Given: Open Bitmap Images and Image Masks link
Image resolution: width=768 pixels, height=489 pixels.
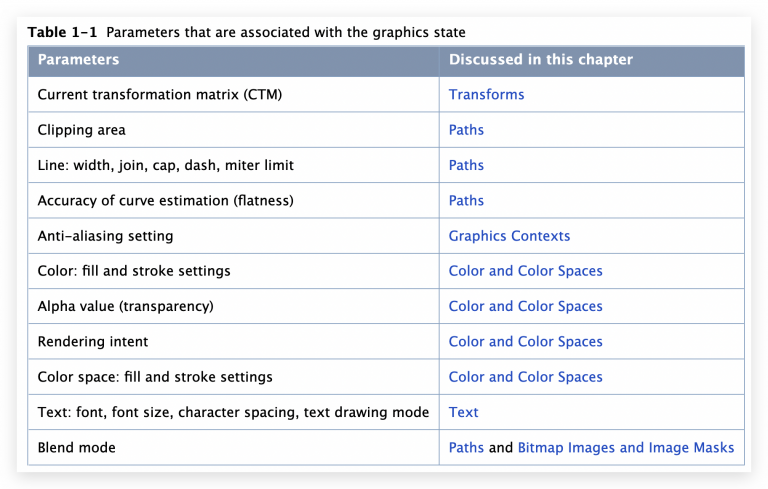Looking at the screenshot, I should coord(626,447).
